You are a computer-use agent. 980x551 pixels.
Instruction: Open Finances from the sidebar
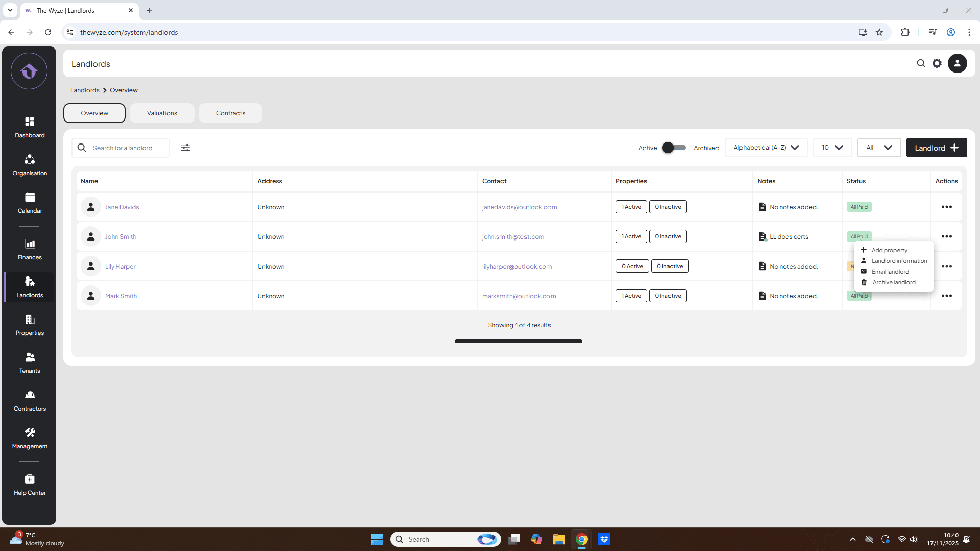pyautogui.click(x=30, y=249)
